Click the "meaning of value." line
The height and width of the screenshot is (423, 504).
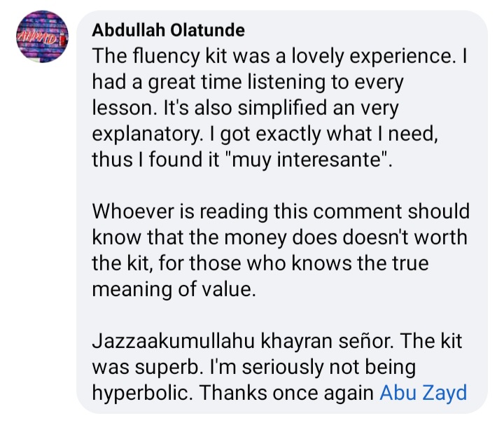click(174, 289)
